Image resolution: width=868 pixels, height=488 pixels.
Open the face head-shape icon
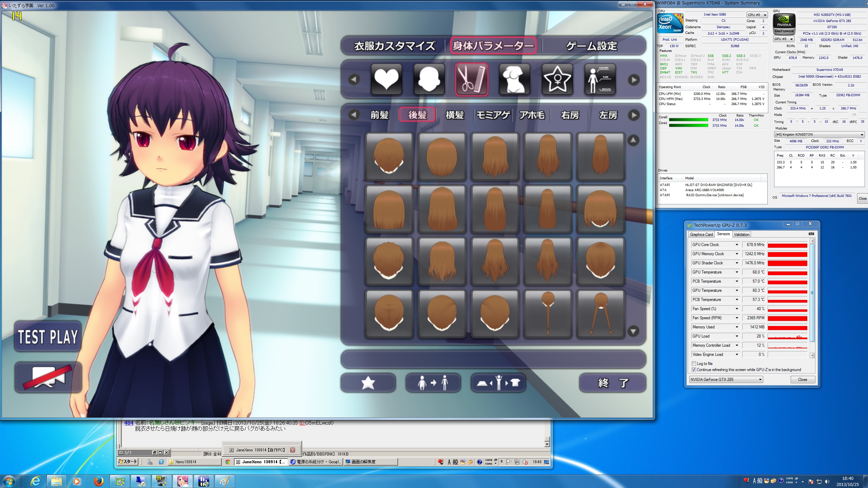point(429,80)
